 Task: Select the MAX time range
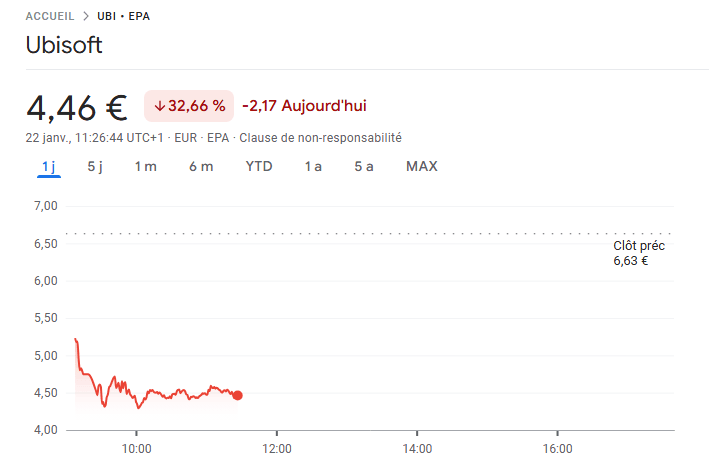(x=422, y=166)
